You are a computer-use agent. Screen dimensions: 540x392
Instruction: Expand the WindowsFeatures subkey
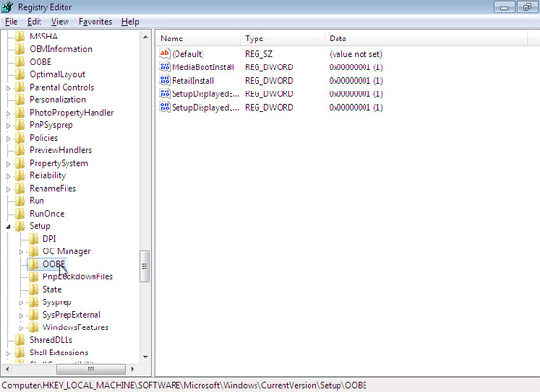(x=21, y=328)
